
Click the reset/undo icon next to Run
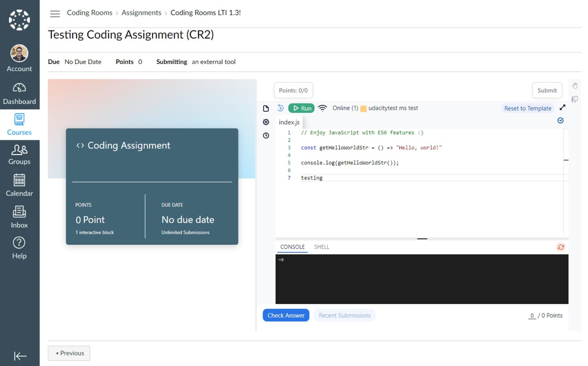pos(279,108)
